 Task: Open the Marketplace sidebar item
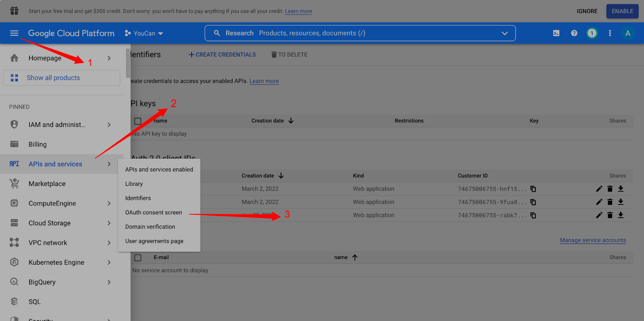point(62,183)
